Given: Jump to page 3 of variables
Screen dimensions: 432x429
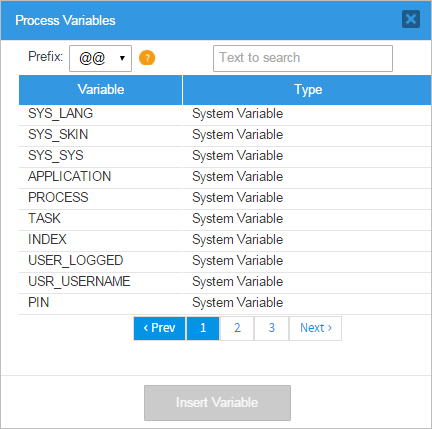Looking at the screenshot, I should point(272,328).
